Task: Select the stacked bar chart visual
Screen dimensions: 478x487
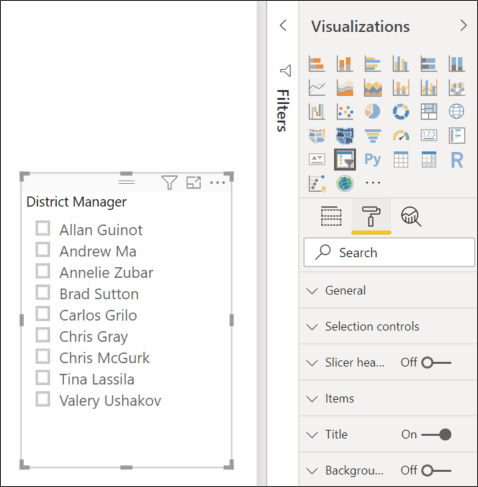Action: [317, 64]
